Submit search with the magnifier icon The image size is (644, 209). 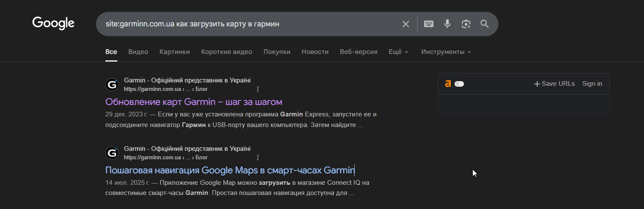coord(485,24)
